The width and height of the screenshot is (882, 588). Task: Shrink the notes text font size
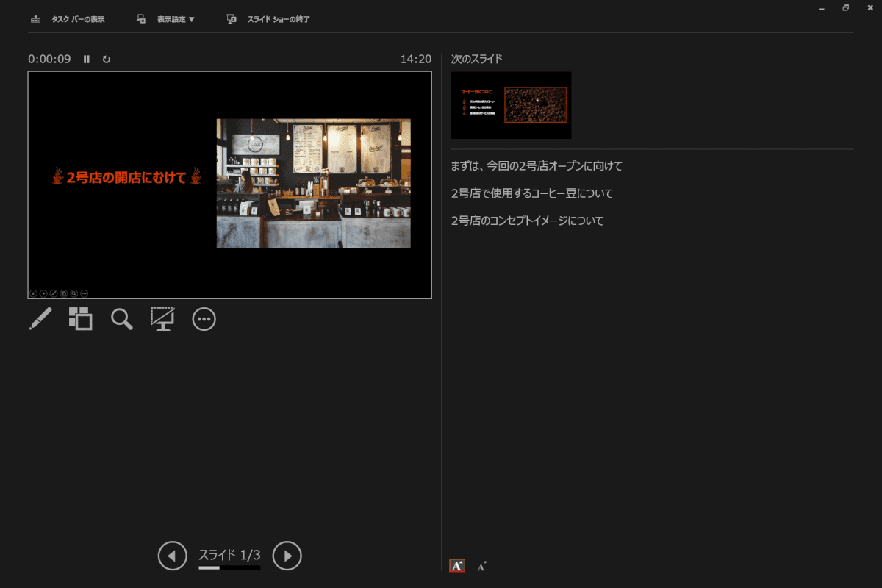click(x=482, y=566)
